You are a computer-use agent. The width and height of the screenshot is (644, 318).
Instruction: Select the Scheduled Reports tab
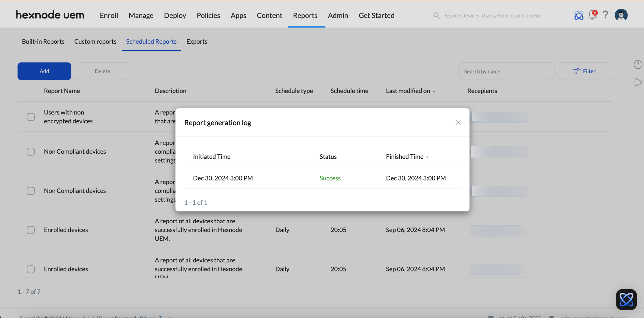click(x=151, y=41)
